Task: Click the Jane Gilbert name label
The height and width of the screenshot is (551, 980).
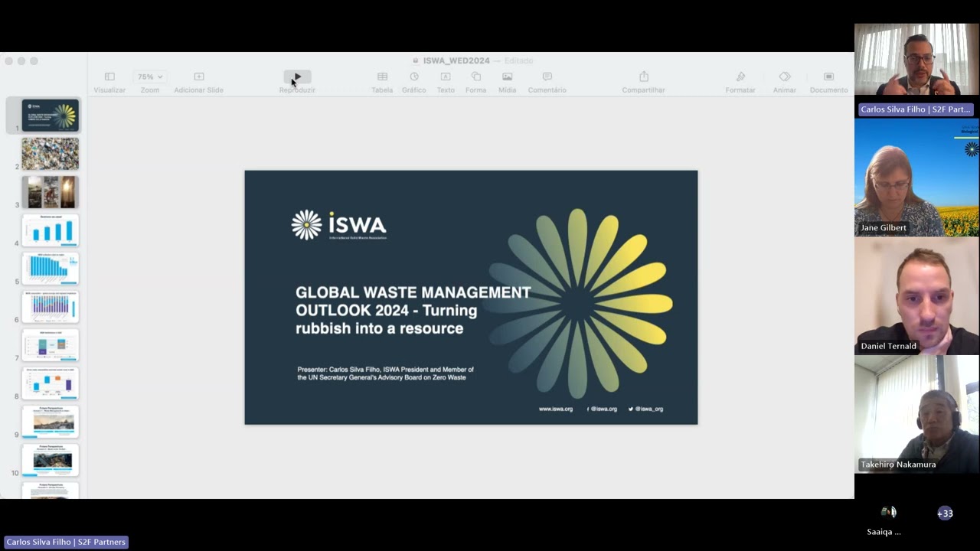Action: pos(884,228)
